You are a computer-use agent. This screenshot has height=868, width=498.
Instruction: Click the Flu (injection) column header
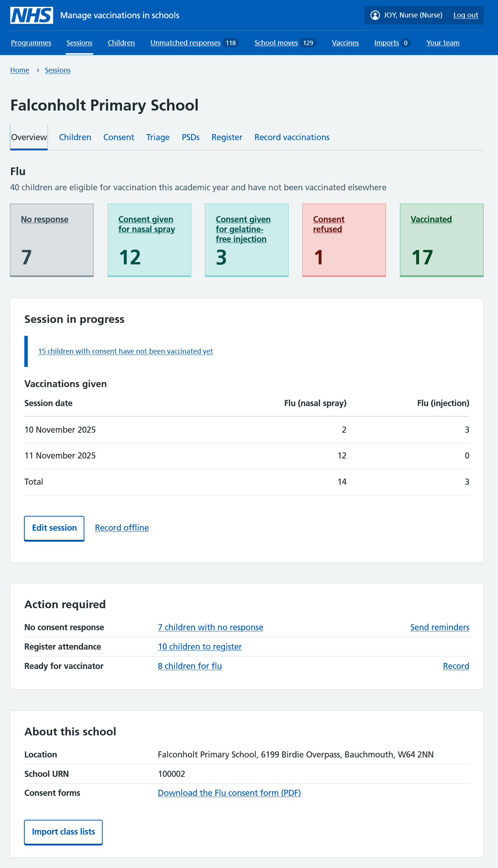(x=443, y=403)
